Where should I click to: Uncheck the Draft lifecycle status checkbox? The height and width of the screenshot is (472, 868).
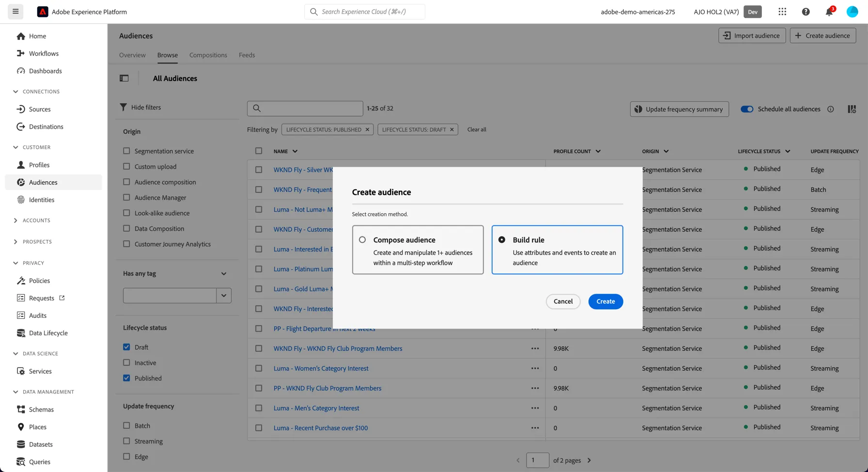126,347
